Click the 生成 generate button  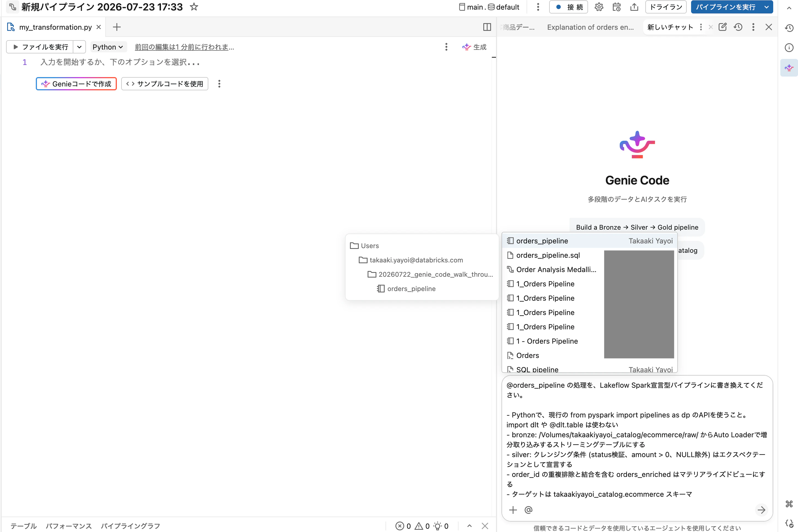tap(475, 47)
